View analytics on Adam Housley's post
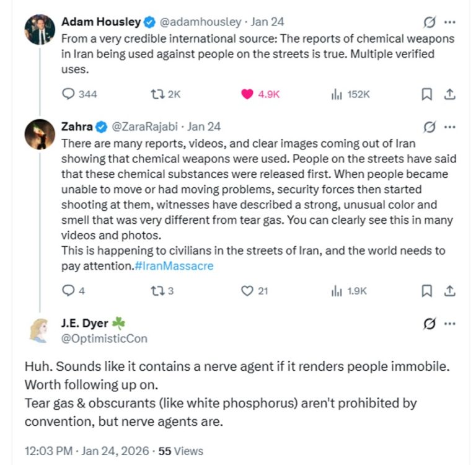Screen dimensions: 476x465 click(x=337, y=94)
